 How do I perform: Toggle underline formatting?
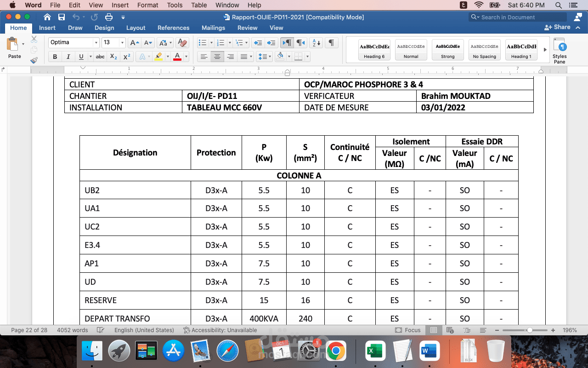(x=81, y=57)
